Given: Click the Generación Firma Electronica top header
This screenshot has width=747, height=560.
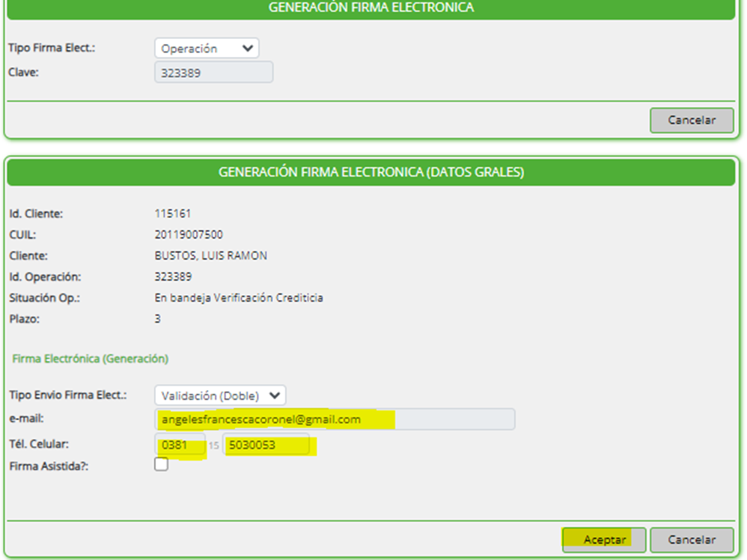Looking at the screenshot, I should pyautogui.click(x=371, y=7).
